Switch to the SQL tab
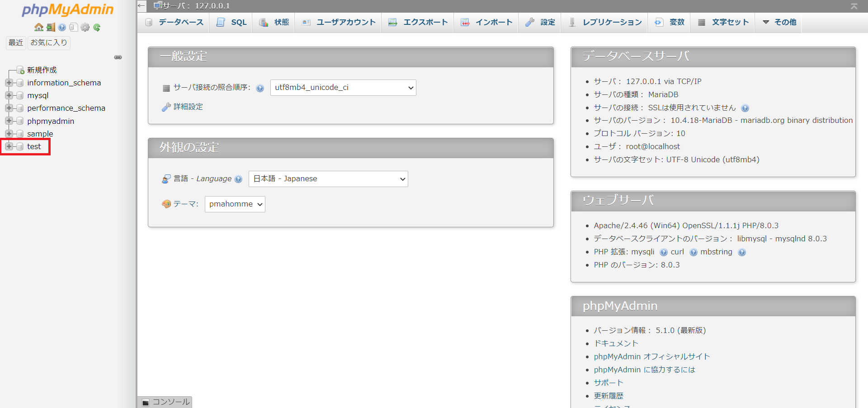 tap(231, 22)
